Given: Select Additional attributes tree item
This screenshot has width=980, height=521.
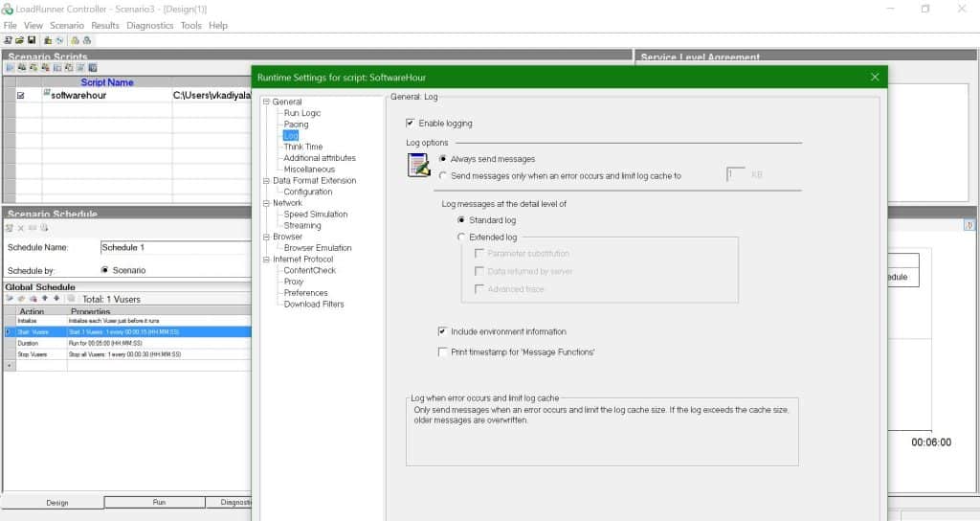Looking at the screenshot, I should 320,158.
